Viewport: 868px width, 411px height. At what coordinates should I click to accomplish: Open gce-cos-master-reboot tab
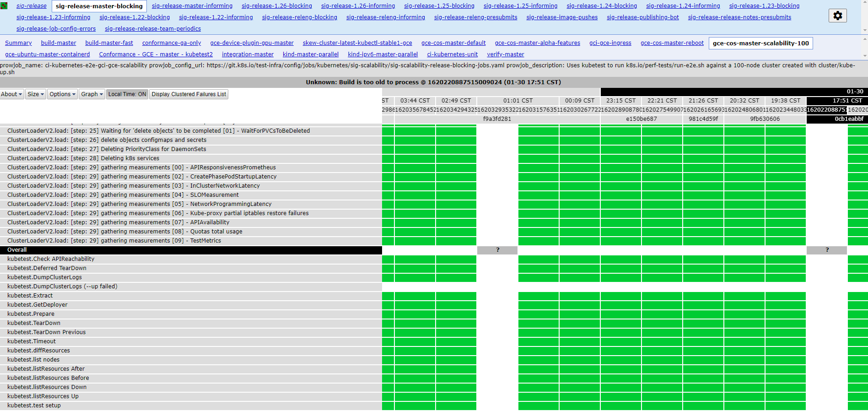672,43
